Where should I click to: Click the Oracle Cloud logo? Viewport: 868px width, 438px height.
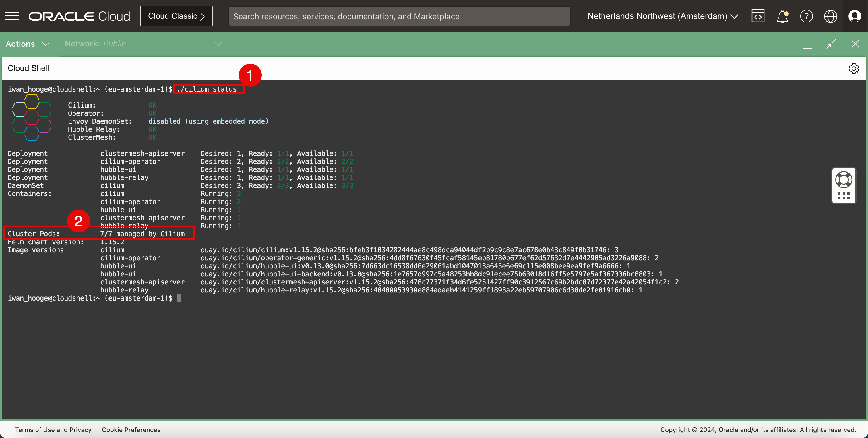(x=79, y=16)
